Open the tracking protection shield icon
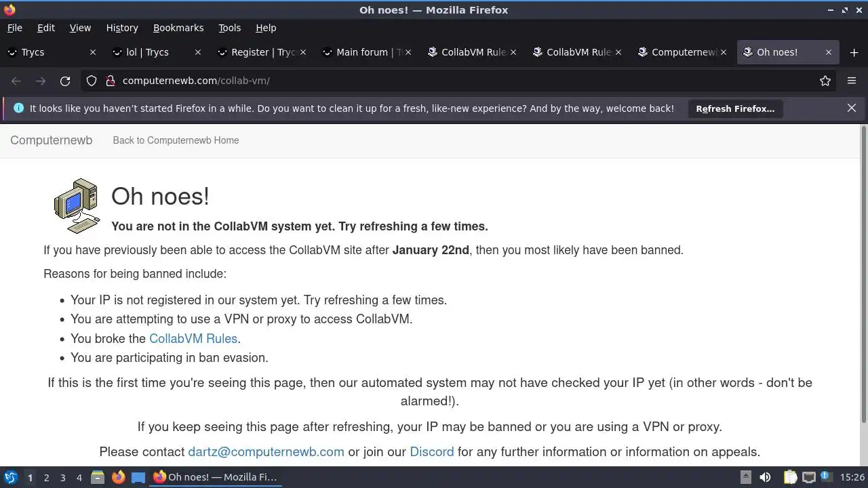The width and height of the screenshot is (868, 488). 92,81
